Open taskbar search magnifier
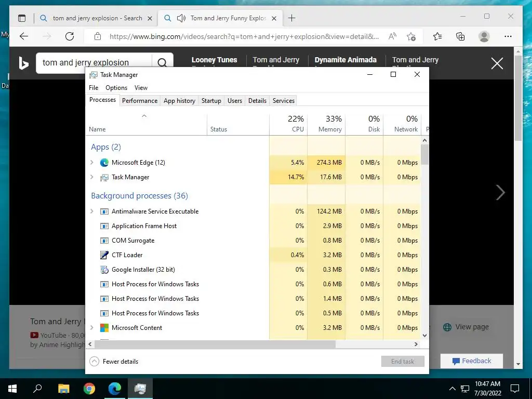 pos(37,389)
